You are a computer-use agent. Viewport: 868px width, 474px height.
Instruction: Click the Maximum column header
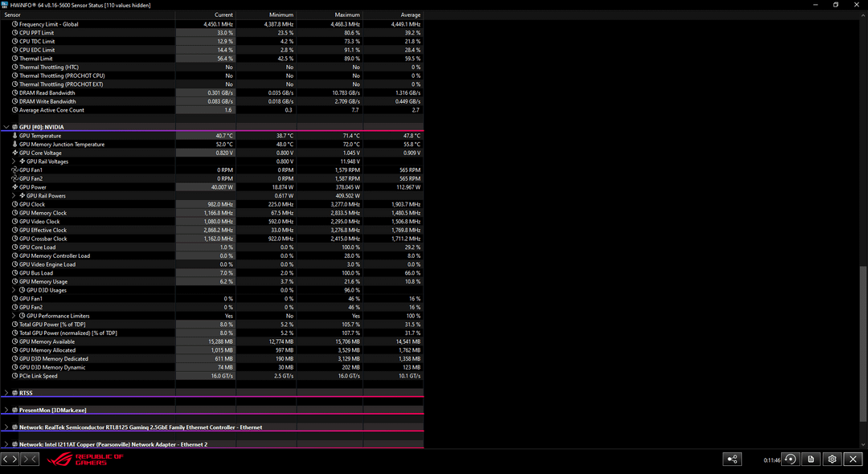coord(330,15)
